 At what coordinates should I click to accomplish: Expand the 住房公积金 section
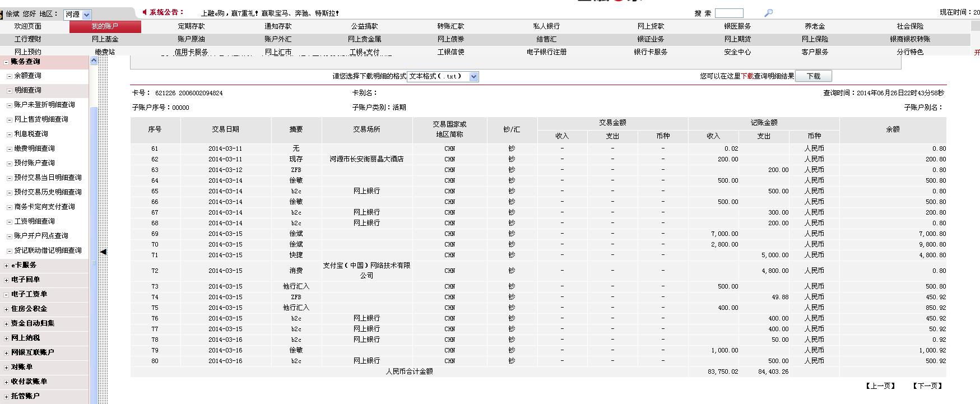point(6,309)
